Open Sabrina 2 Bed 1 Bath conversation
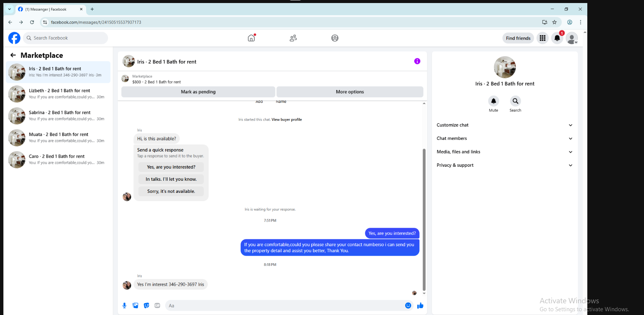The image size is (644, 315). pyautogui.click(x=59, y=116)
